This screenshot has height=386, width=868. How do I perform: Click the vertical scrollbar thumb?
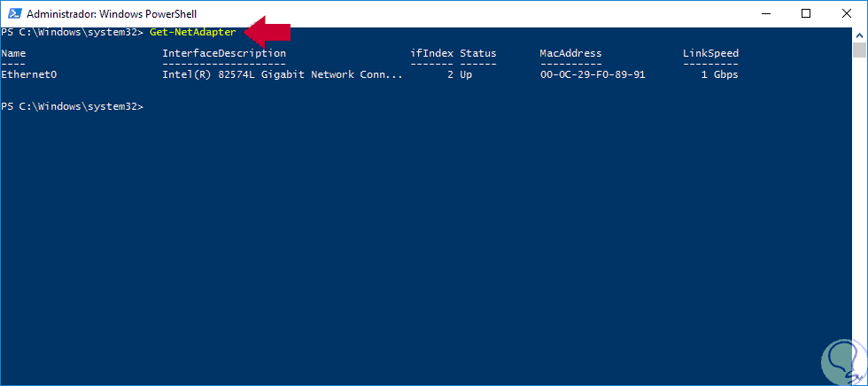pyautogui.click(x=859, y=50)
